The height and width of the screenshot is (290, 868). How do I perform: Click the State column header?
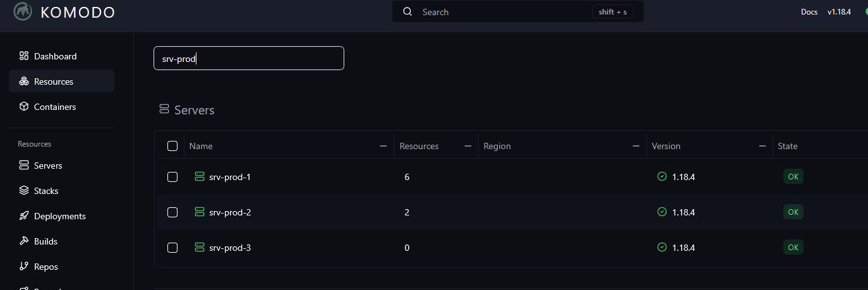pyautogui.click(x=788, y=146)
